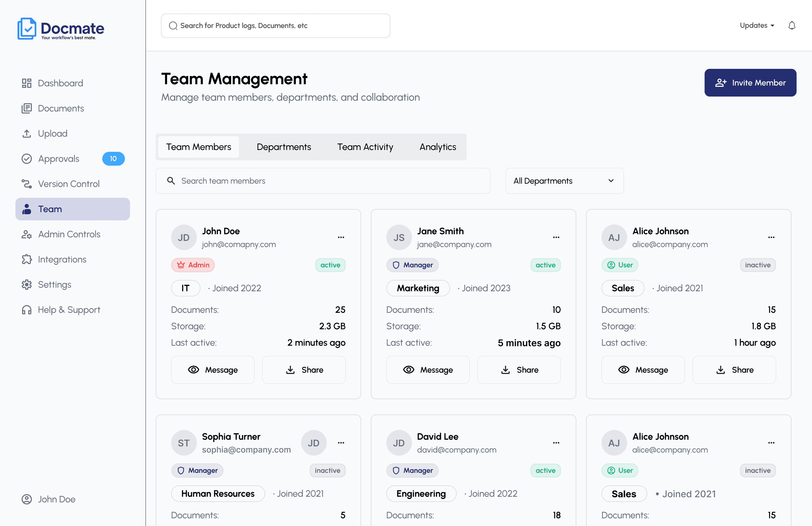
Task: Click the John Doe profile at sidebar bottom
Action: pos(49,499)
